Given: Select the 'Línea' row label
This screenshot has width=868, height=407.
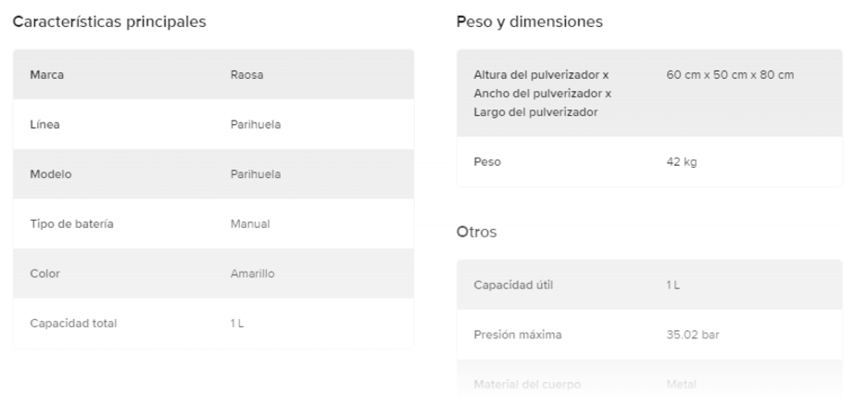Looking at the screenshot, I should 44,125.
